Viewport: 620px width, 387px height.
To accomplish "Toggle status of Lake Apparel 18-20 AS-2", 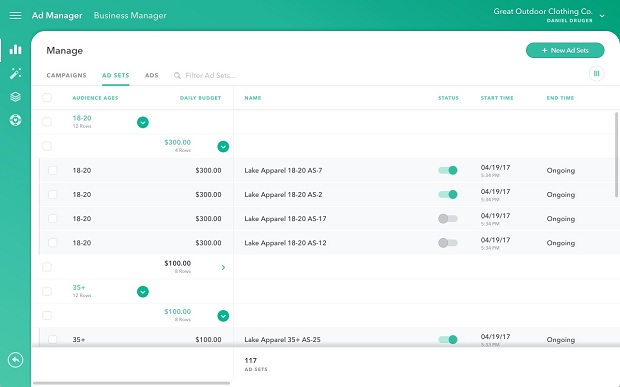I will [448, 194].
